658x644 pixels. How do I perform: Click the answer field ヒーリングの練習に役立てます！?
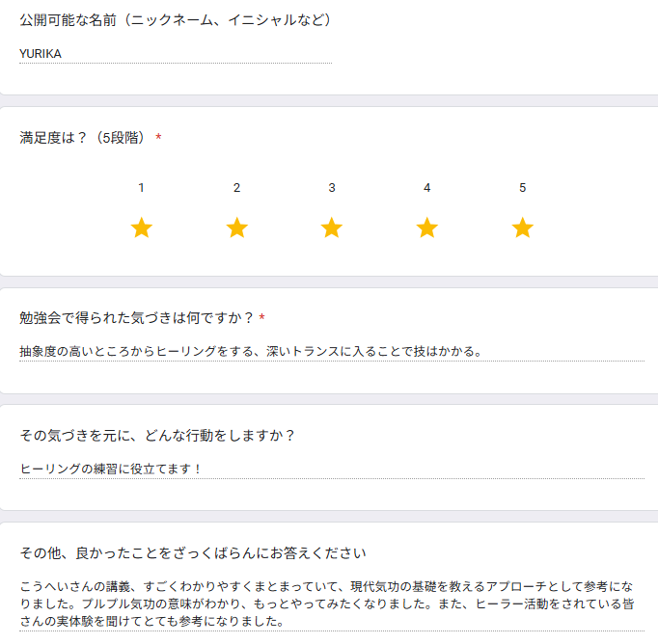(111, 469)
